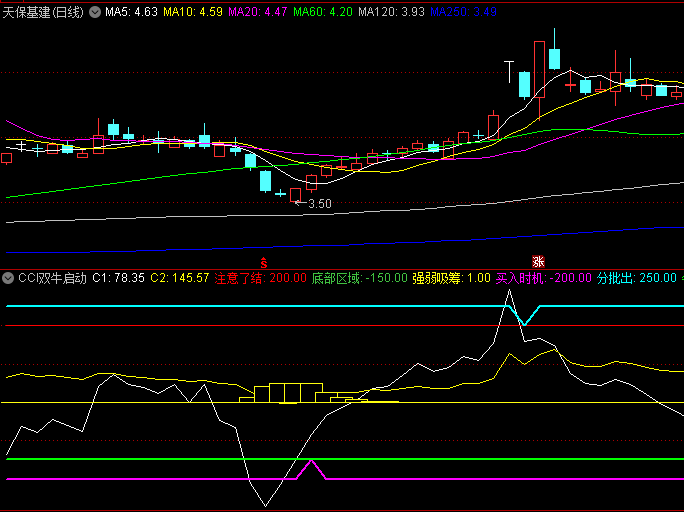Expand the dropdown arrow beside 天保基建(日线)
Screen dimensions: 684x512
click(x=94, y=12)
